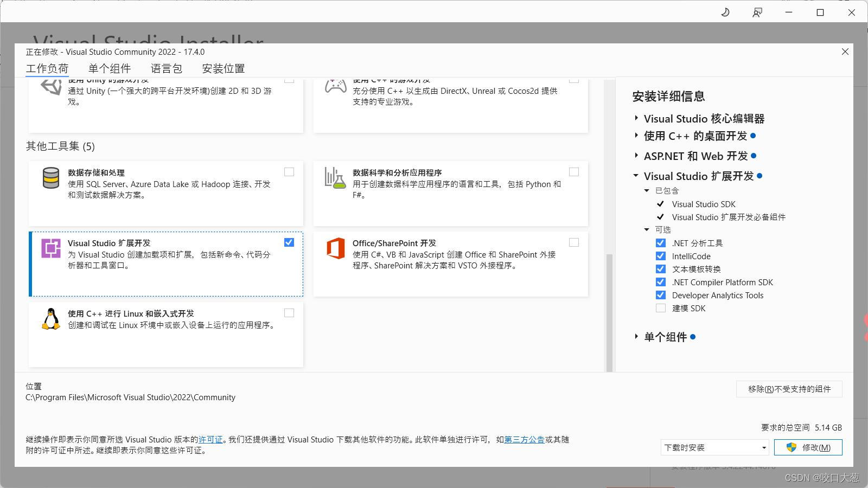Screen dimensions: 868x488
Task: Check the Linux 和嵌入式开发 workload checkbox
Action: click(x=289, y=313)
